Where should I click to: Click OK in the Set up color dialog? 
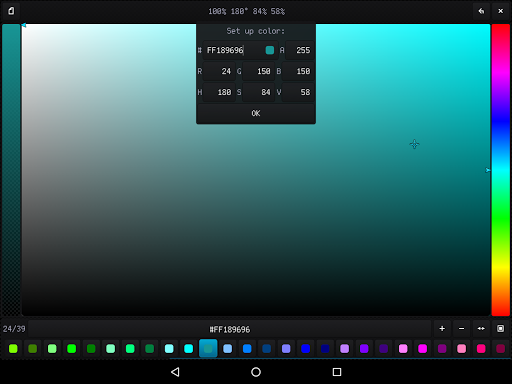256,113
